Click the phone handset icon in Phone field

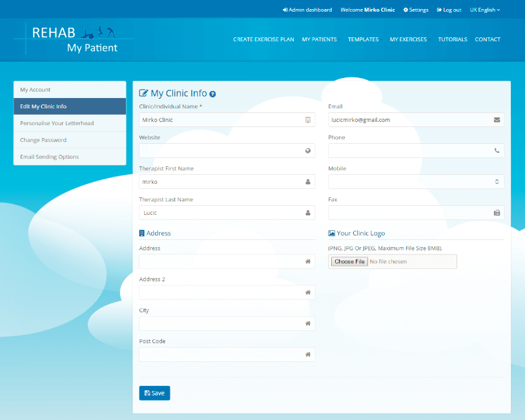497,151
